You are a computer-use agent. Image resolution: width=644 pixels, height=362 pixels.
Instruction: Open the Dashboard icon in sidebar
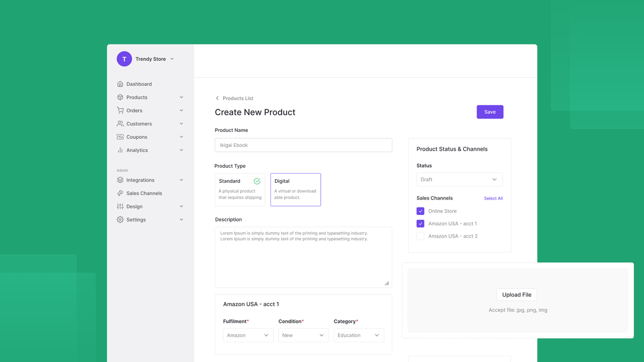click(120, 84)
